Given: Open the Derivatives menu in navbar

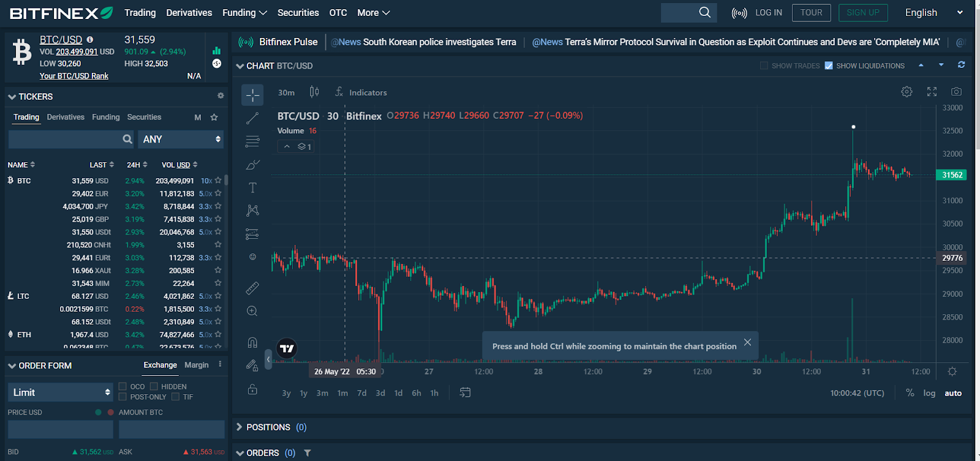Looking at the screenshot, I should tap(189, 13).
